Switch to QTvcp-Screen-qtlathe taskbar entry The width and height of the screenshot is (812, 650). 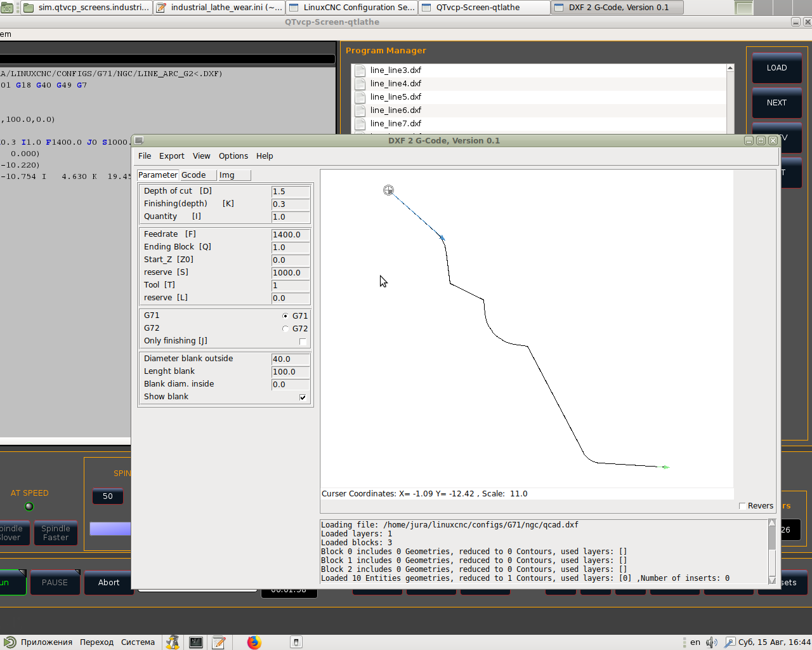(485, 8)
